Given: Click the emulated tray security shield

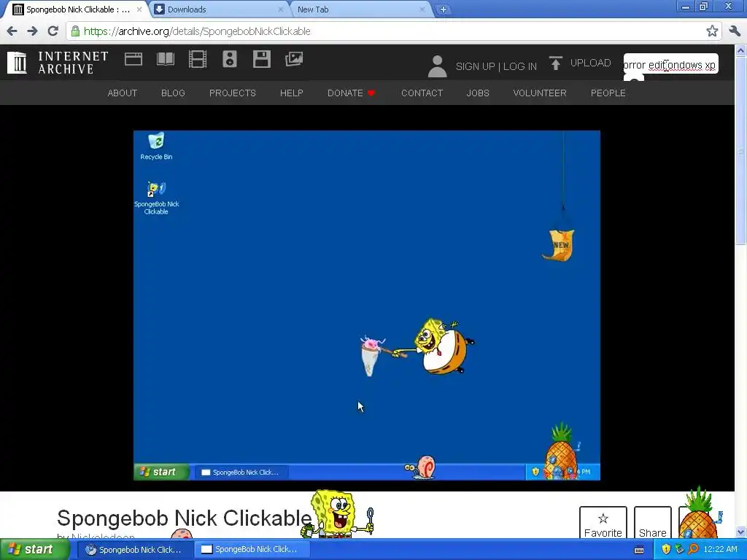Looking at the screenshot, I should click(535, 472).
